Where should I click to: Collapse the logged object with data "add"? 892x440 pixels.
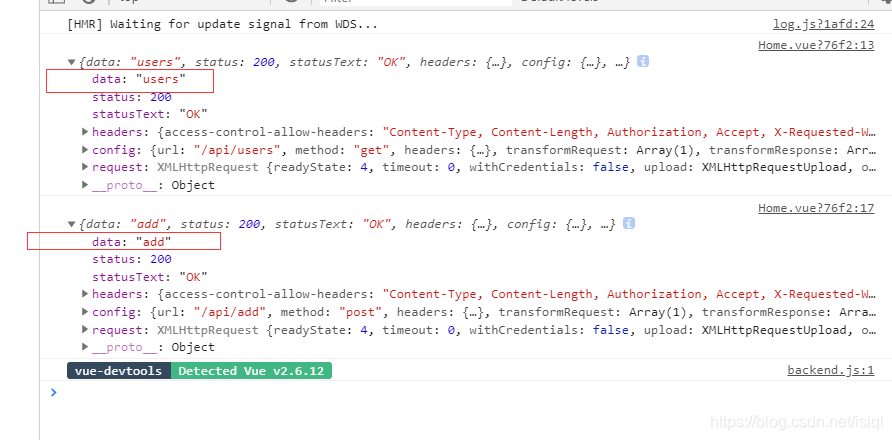(71, 224)
